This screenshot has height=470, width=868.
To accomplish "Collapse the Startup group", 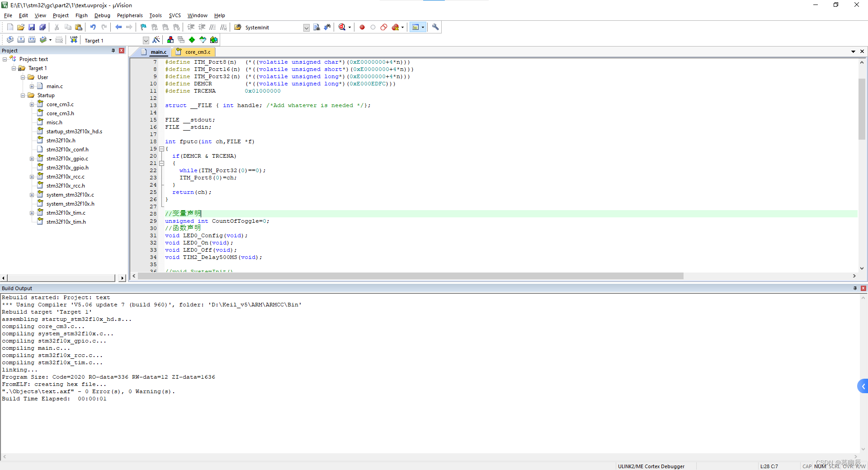I will pyautogui.click(x=23, y=95).
